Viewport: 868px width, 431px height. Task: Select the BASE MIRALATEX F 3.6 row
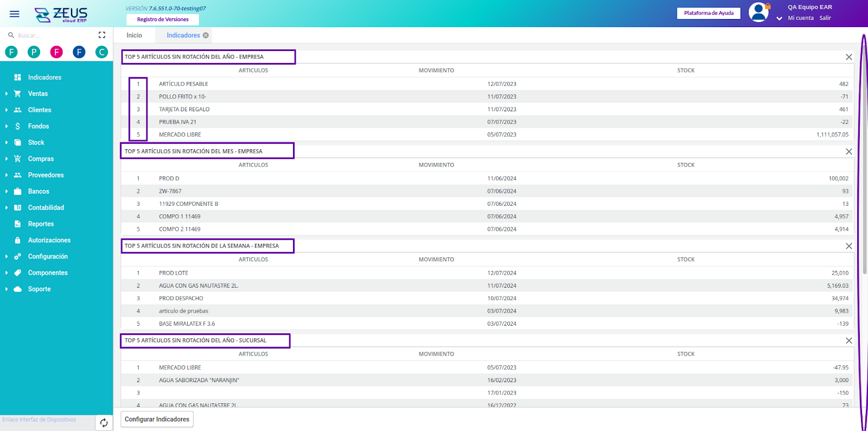(x=487, y=324)
